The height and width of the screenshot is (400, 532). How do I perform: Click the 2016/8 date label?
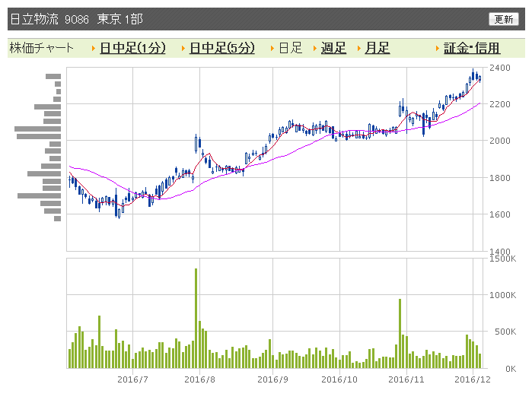click(x=199, y=379)
